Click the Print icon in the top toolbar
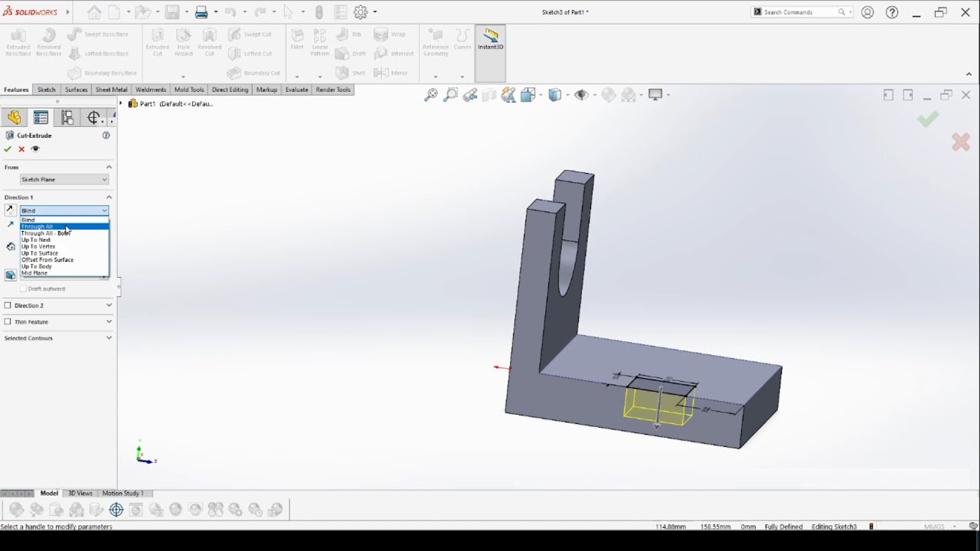 pos(201,12)
